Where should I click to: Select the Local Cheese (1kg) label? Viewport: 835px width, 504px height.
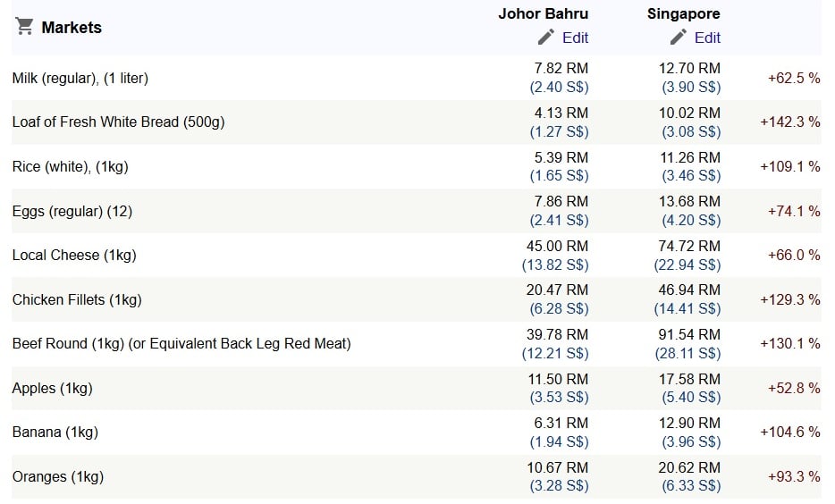(x=74, y=255)
